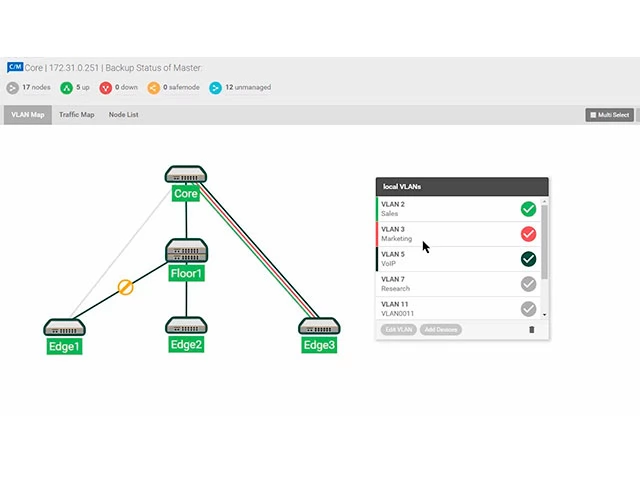Toggle the VLAN 5 VoIP checkmark
Screen dimensions: 640x480
coord(528,259)
